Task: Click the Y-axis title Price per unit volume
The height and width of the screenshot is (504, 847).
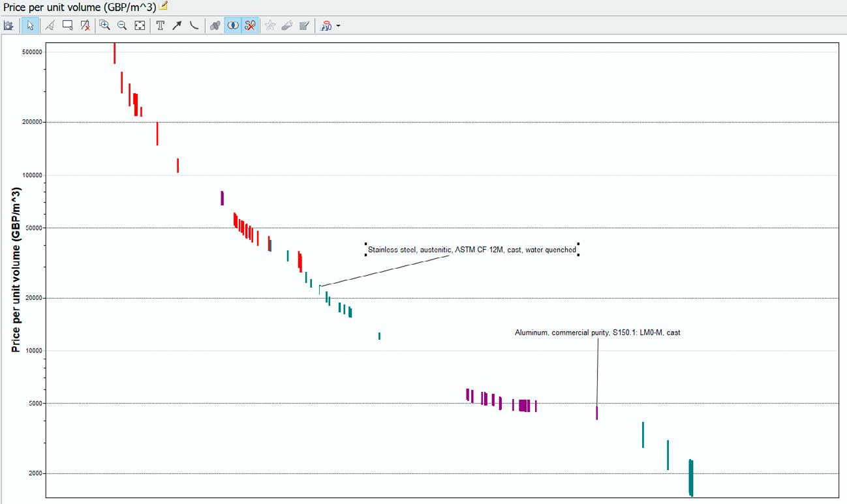Action: pos(16,270)
